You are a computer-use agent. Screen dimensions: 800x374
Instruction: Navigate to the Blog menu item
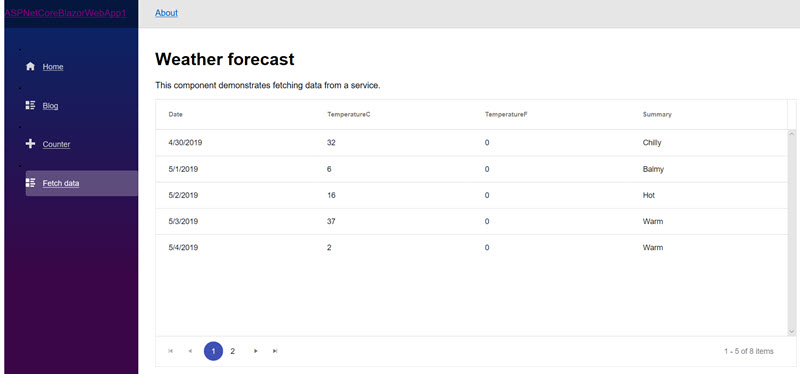[51, 106]
